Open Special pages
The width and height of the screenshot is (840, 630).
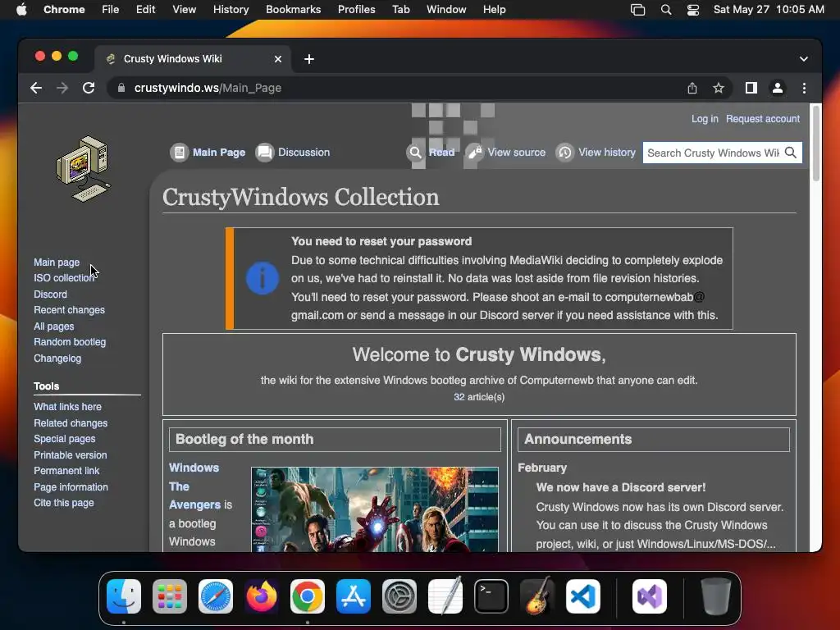(64, 439)
